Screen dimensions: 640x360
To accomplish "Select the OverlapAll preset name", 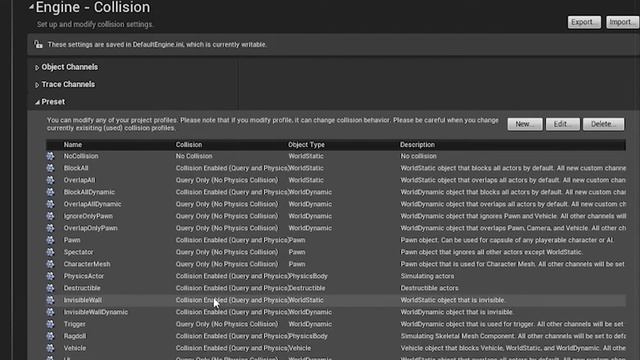I will coord(79,180).
